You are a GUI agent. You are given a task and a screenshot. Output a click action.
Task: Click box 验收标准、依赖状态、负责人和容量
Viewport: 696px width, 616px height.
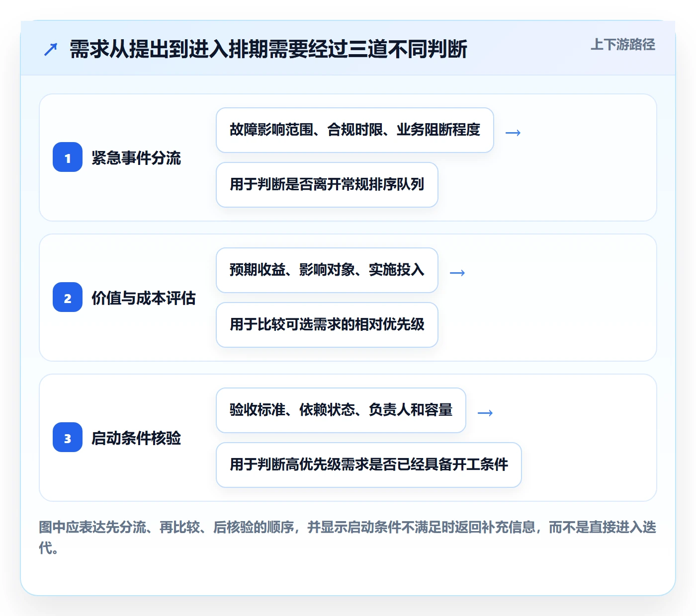pos(341,410)
